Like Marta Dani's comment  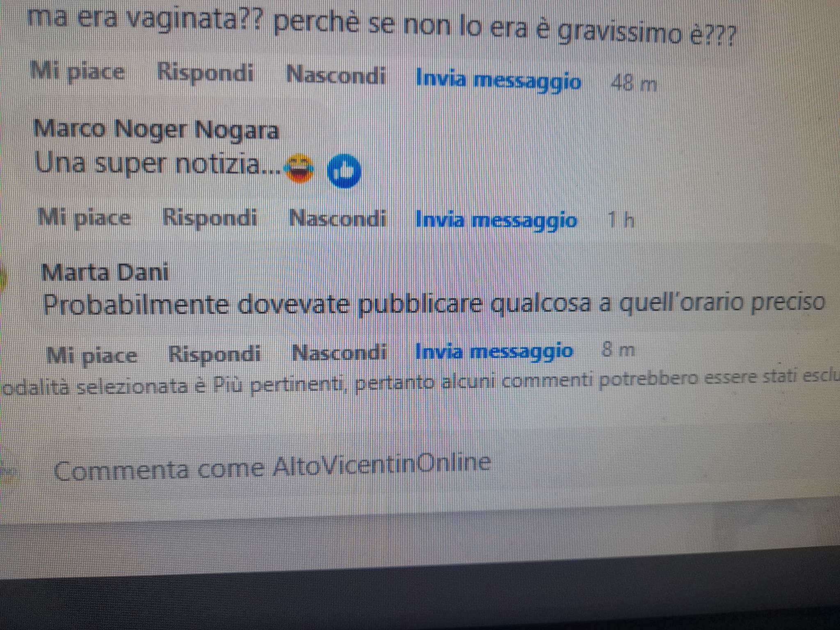[91, 355]
